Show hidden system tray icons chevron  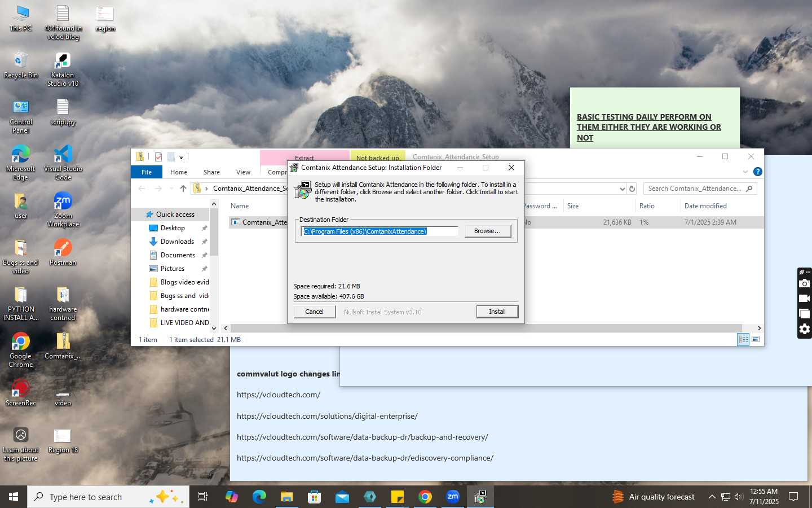click(712, 497)
